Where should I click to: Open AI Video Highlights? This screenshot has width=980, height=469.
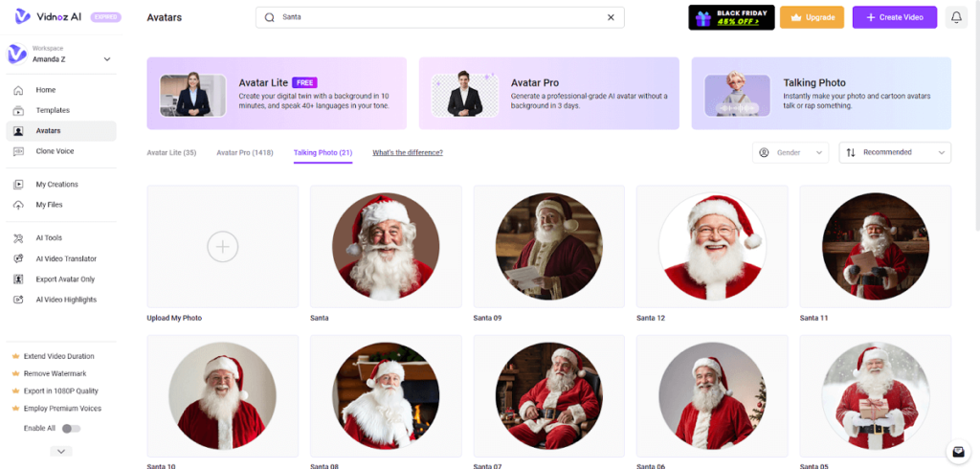(60, 300)
